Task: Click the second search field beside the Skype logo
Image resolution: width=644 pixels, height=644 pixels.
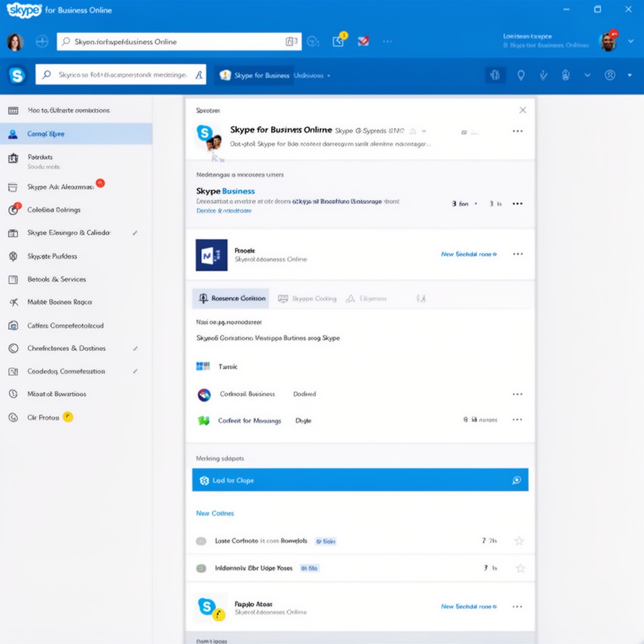Action: (x=121, y=75)
